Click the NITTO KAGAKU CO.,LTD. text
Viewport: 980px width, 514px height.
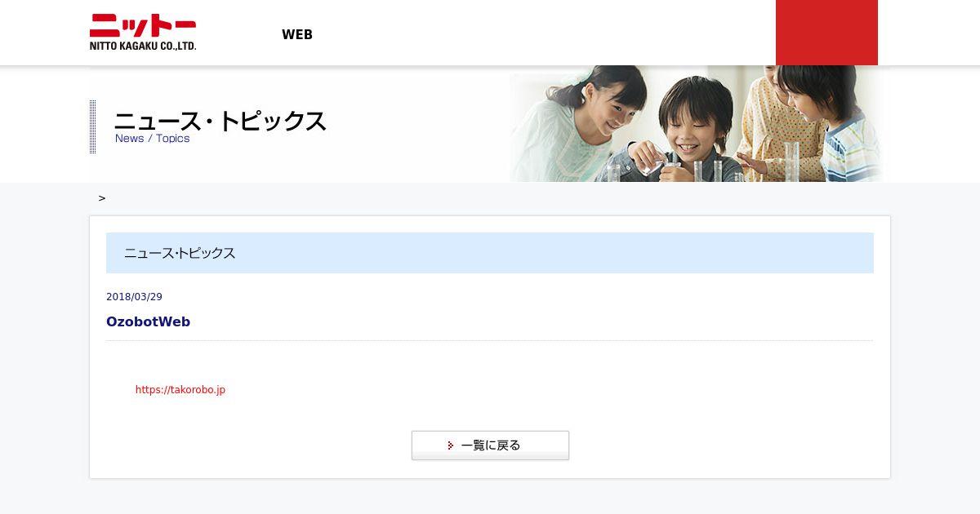coord(143,46)
